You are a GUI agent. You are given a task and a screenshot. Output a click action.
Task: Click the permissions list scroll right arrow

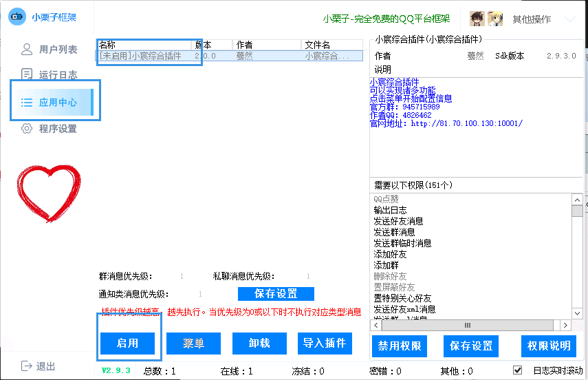565,325
